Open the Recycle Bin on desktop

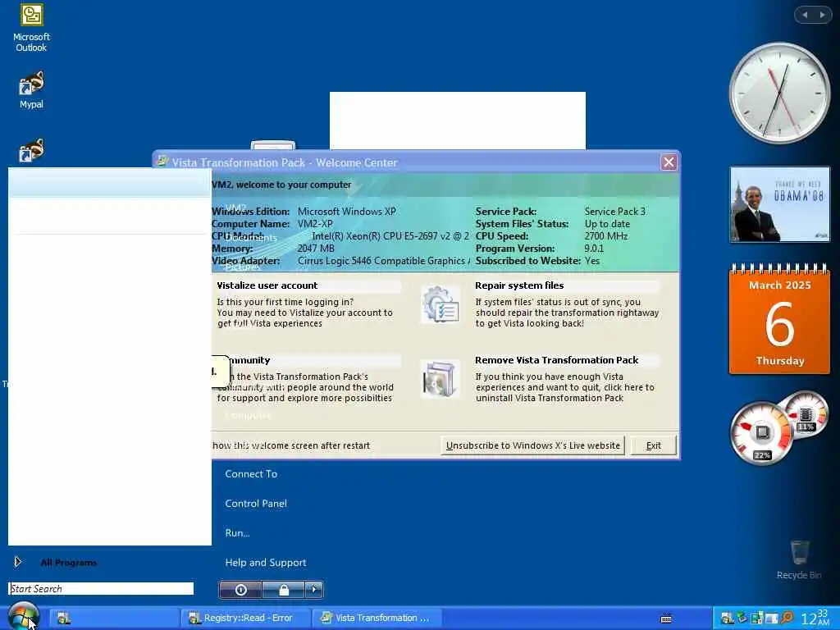pos(799,559)
